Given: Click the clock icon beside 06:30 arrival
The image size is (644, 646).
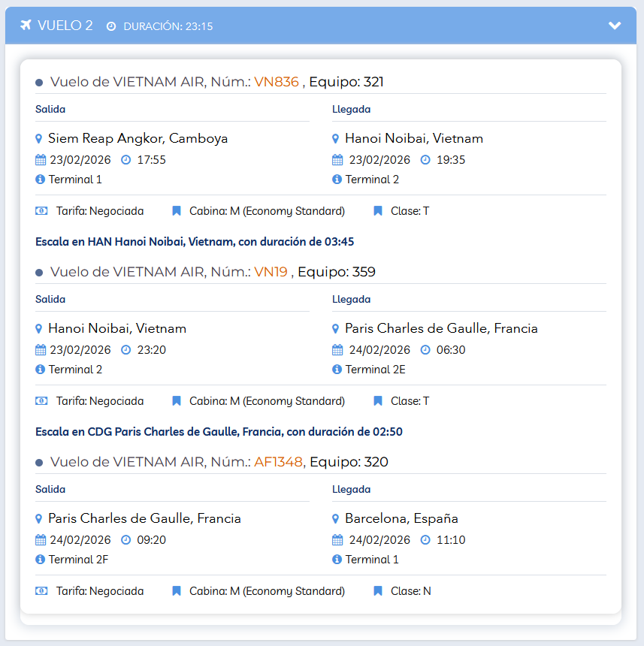Looking at the screenshot, I should [425, 350].
